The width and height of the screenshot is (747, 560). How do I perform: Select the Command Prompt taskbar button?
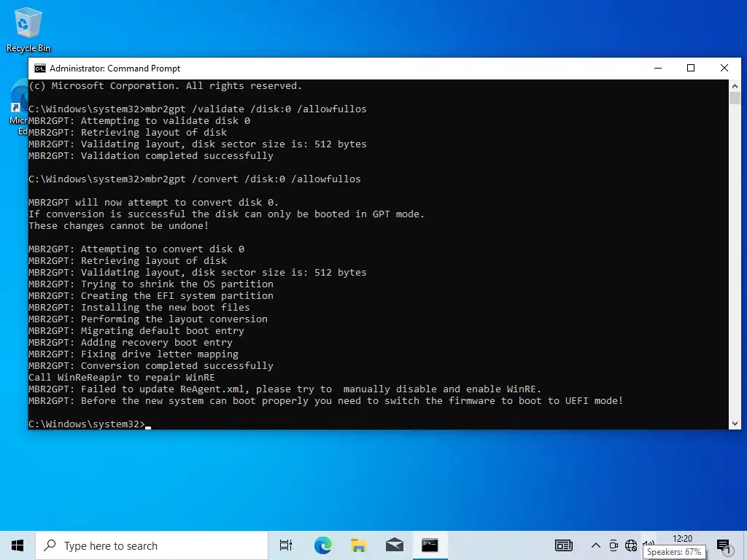coord(430,545)
